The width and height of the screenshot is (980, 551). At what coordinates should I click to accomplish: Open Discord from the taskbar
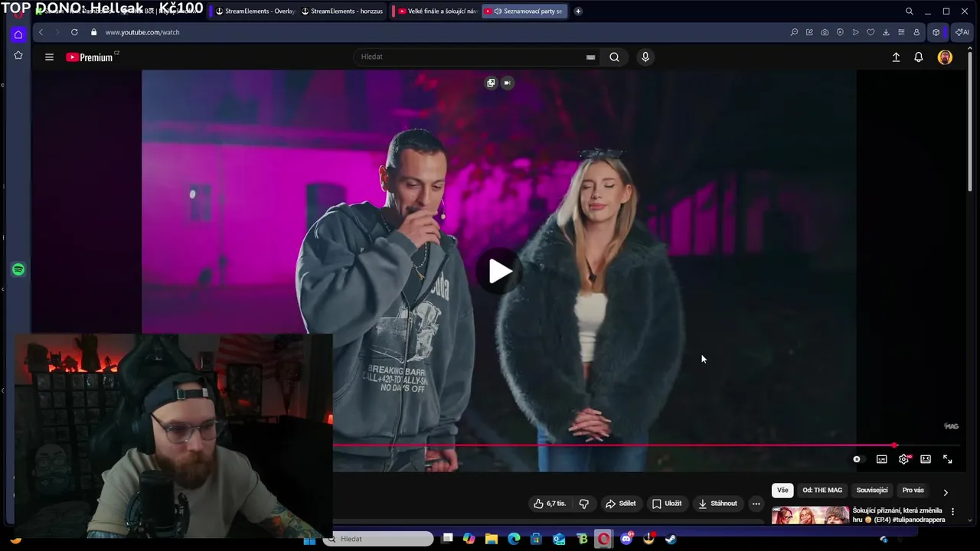tap(626, 539)
